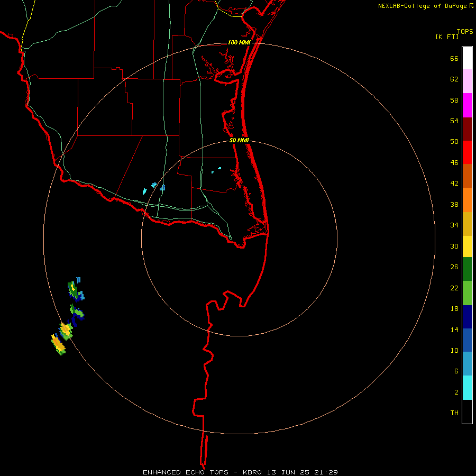This screenshot has width=476, height=476.
Task: Click the TH legend label
Action: [x=454, y=413]
